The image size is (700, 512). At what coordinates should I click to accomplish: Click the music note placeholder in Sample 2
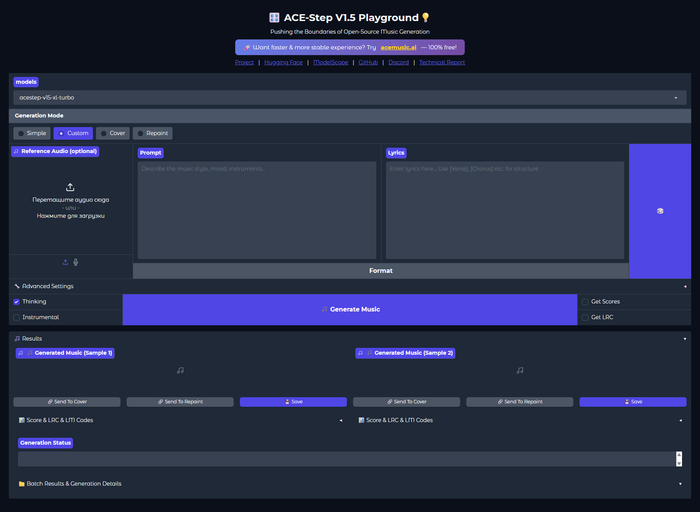[x=520, y=370]
